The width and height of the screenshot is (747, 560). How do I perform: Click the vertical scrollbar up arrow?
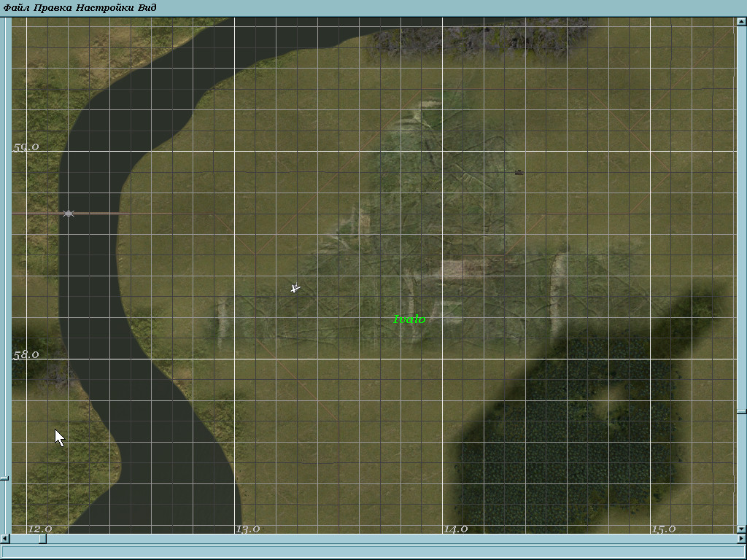click(742, 21)
